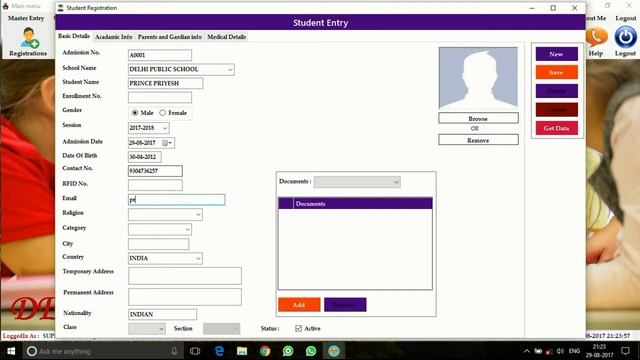The image size is (640, 360).
Task: Click the Email input field
Action: 176,200
